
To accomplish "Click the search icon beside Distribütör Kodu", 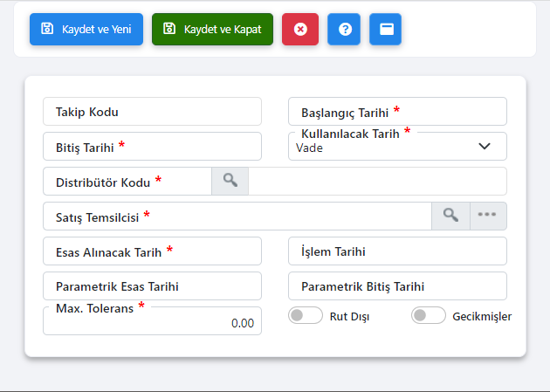I will point(230,181).
